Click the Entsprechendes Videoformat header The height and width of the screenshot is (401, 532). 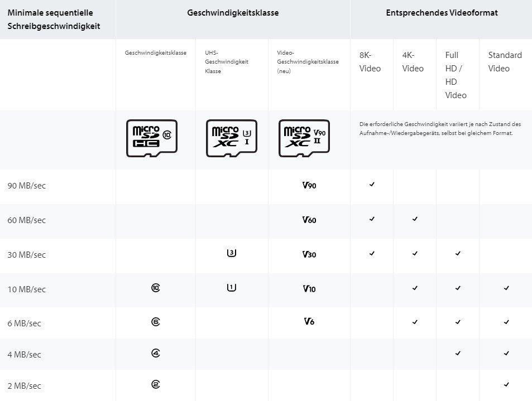[x=442, y=13]
